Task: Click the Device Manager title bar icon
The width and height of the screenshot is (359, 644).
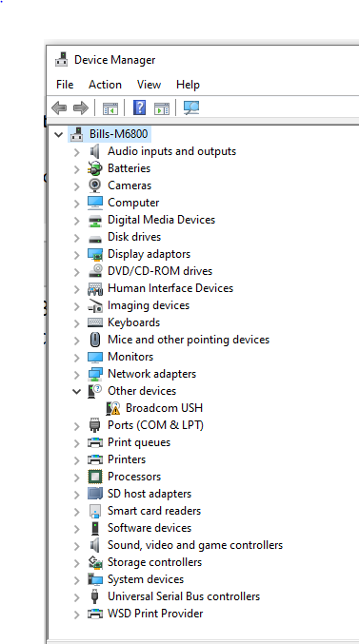Action: click(62, 60)
